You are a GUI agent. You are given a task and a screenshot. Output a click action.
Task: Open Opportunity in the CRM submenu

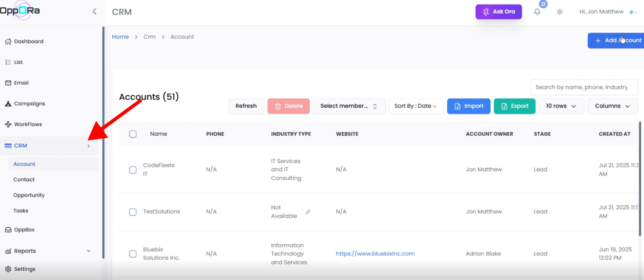(x=29, y=195)
